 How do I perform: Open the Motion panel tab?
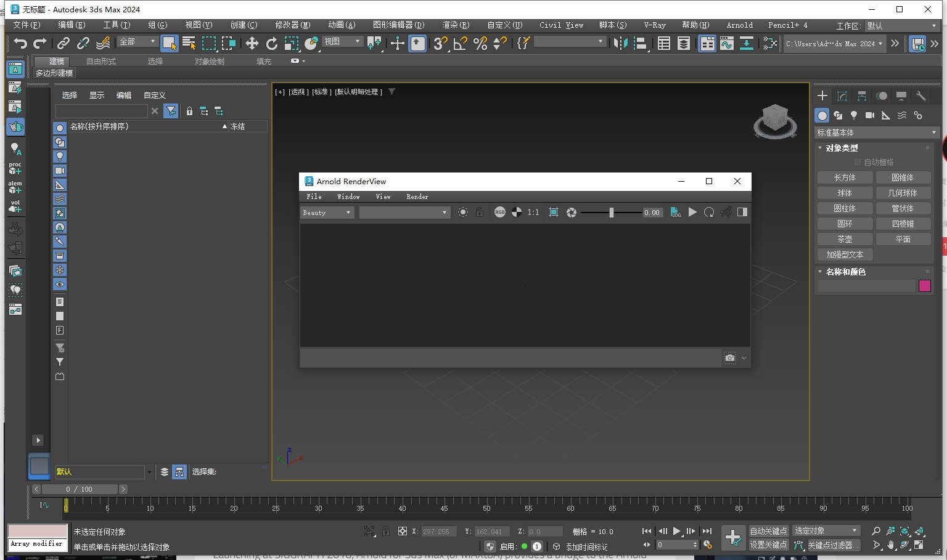click(x=882, y=95)
